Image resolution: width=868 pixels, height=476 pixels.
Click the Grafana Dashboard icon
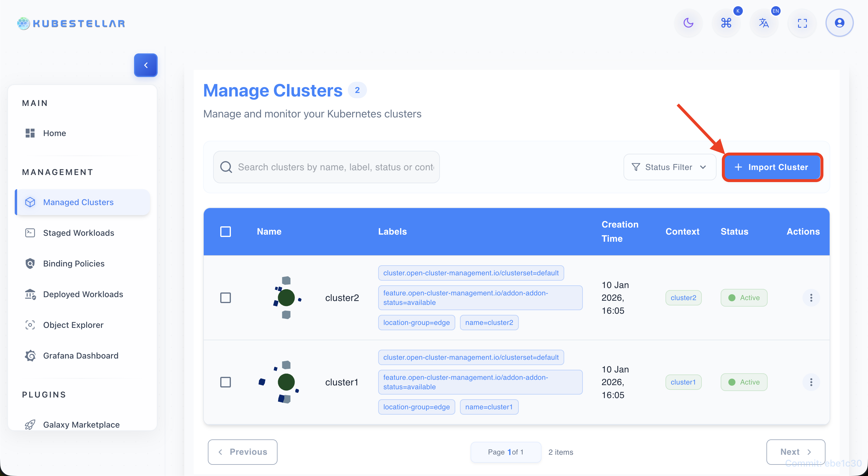tap(30, 355)
